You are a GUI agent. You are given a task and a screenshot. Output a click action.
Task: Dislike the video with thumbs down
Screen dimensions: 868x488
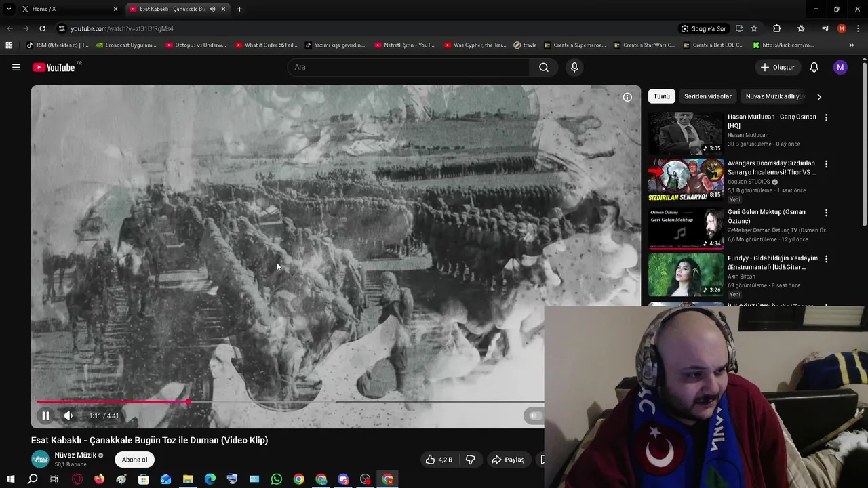[x=470, y=460]
